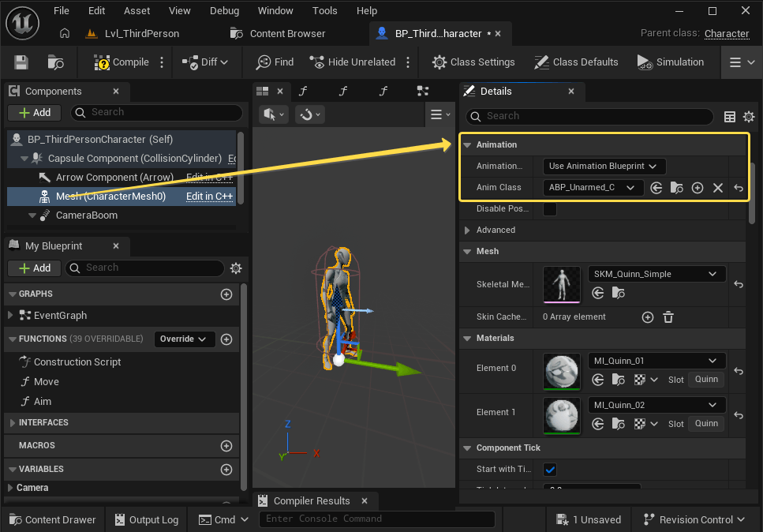Toggle Disable Post Process checkbox
This screenshot has height=532, width=763.
[x=550, y=209]
